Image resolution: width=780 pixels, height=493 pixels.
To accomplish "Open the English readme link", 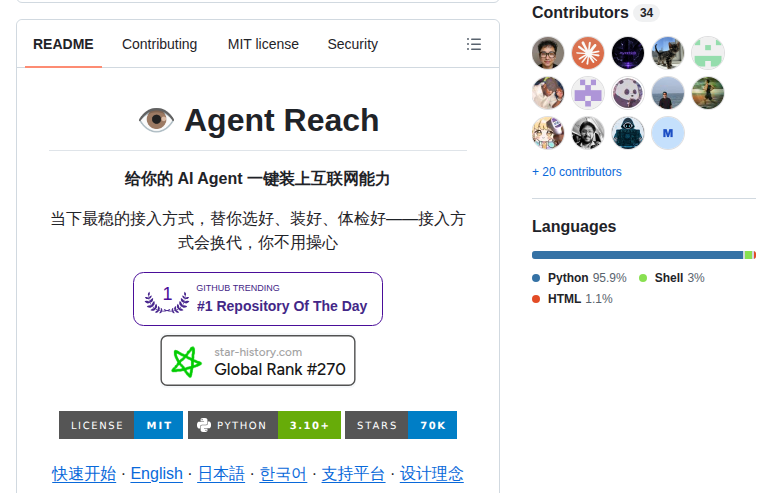I will coord(157,474).
